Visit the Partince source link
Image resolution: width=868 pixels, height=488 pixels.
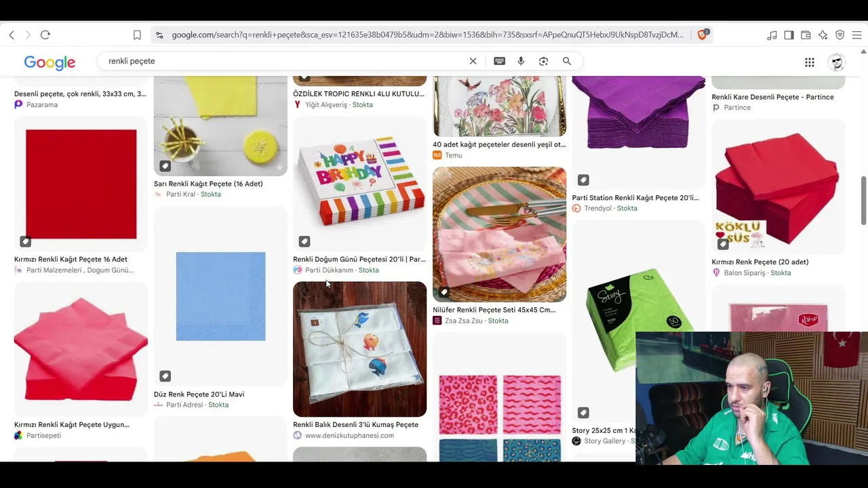coord(736,107)
